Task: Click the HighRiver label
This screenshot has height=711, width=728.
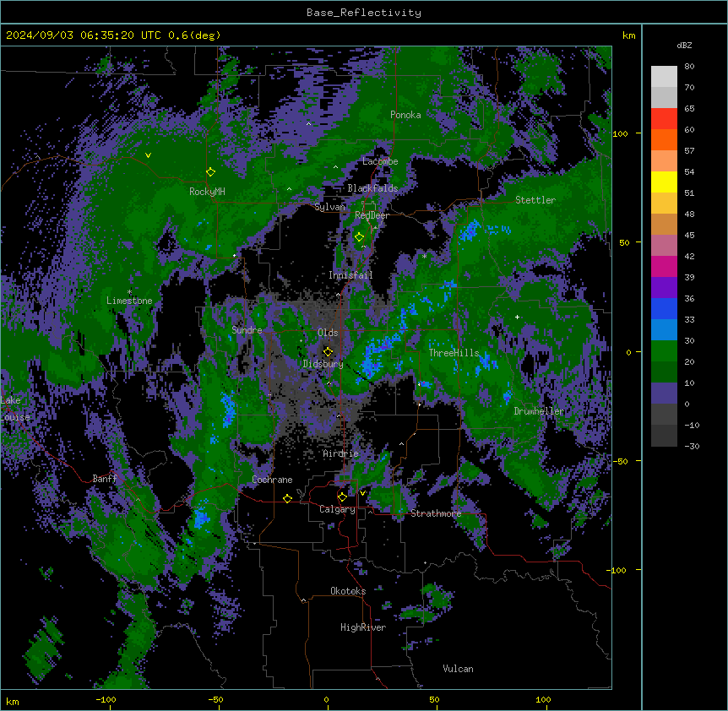Action: pos(363,627)
